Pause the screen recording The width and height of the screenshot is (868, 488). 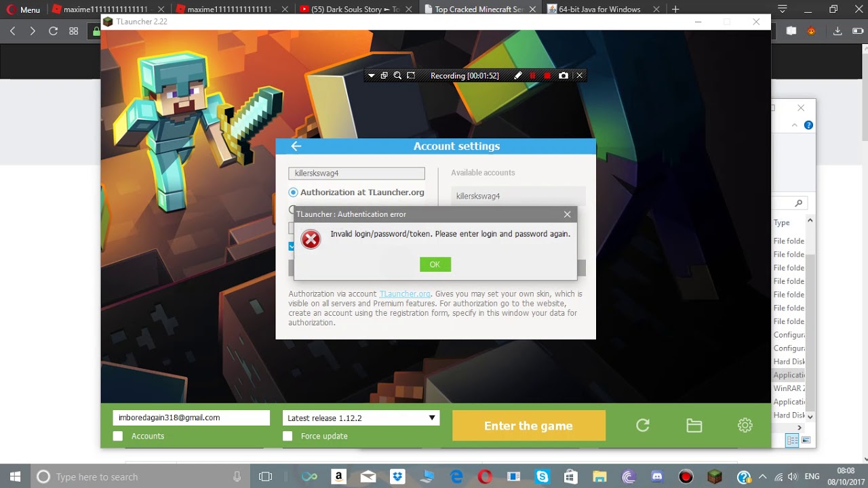coord(532,76)
